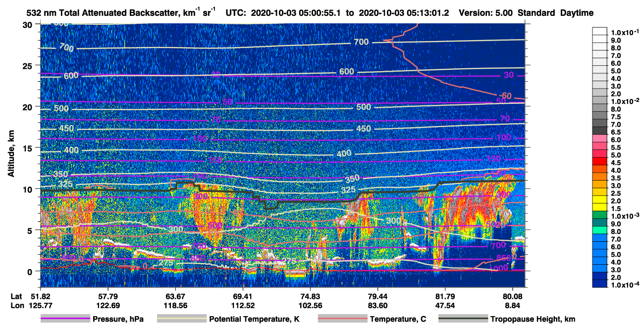The image size is (644, 330).
Task: Click the latitude value 79.44
Action: click(x=377, y=296)
